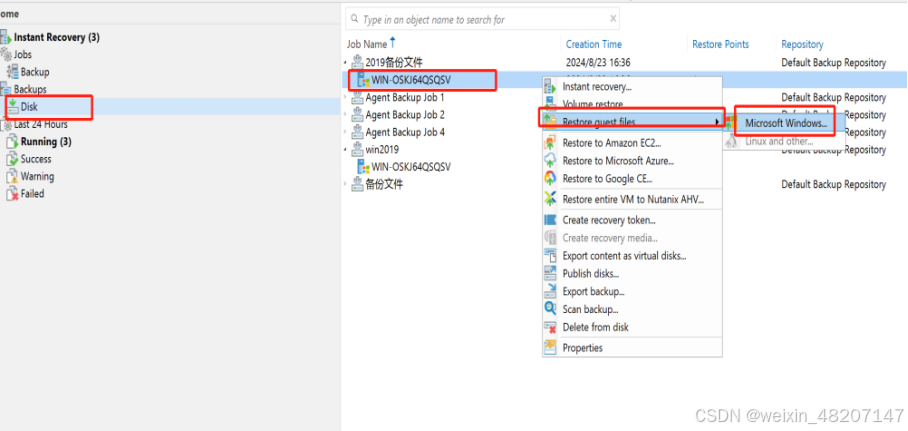Select the Backup jobs icon under Jobs

[x=13, y=72]
